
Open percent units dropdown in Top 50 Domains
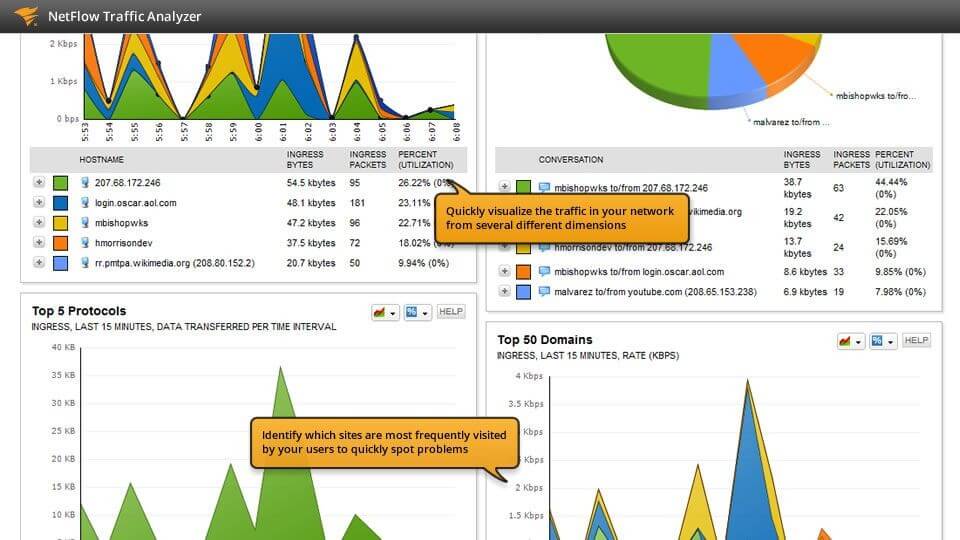[x=883, y=341]
